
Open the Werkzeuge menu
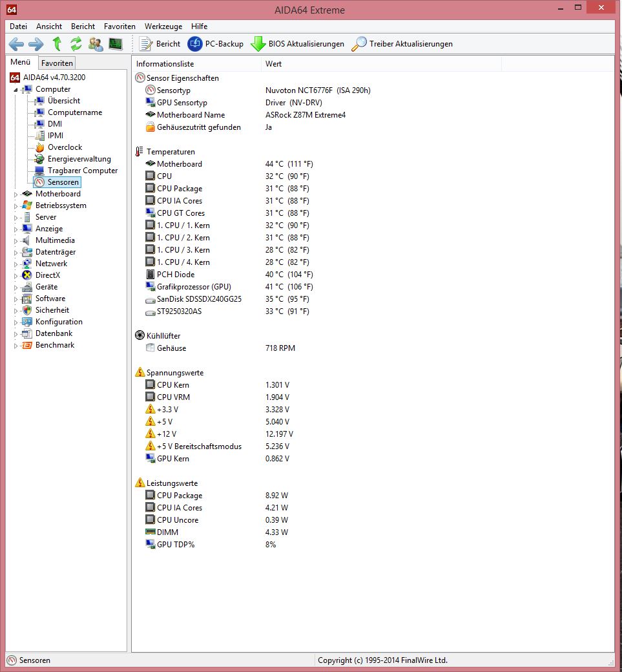(x=163, y=26)
